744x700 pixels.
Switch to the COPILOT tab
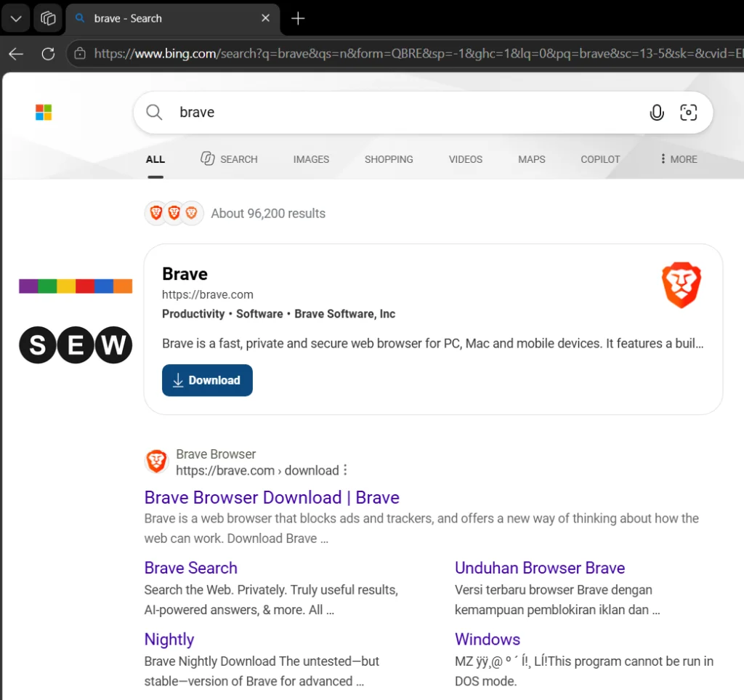[x=600, y=159]
